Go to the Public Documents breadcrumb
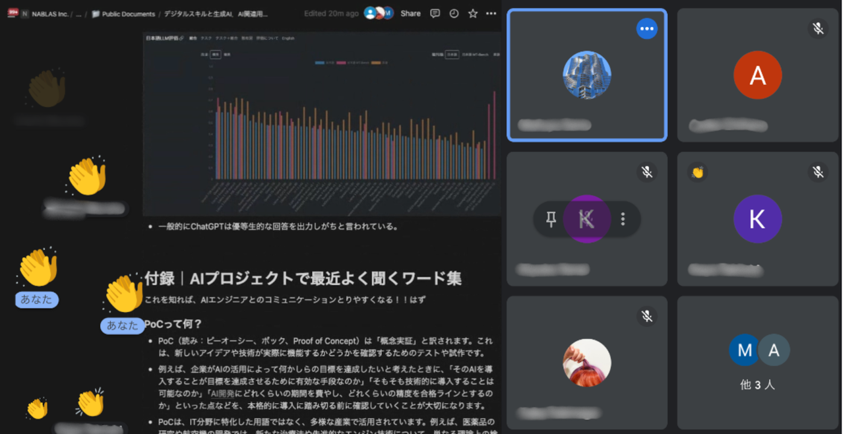The height and width of the screenshot is (434, 868). pos(124,14)
